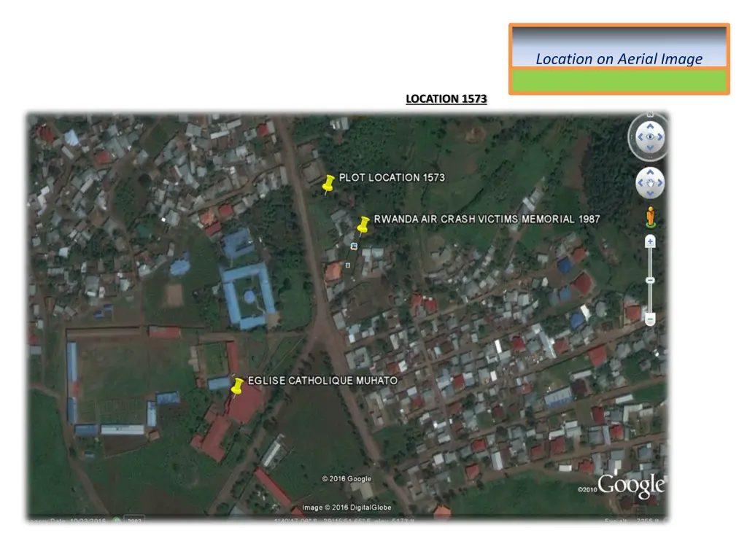Click the eye icon in look joystick

coord(650,137)
